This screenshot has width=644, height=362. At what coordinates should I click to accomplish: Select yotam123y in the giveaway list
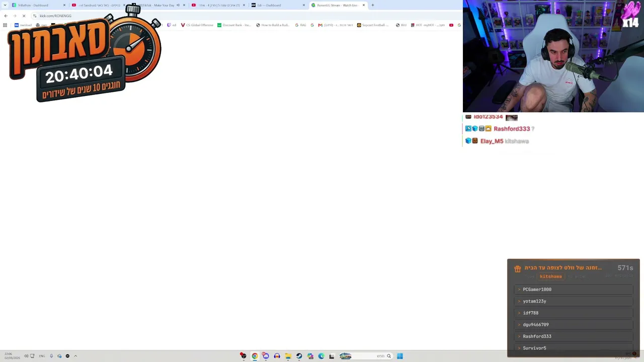click(x=573, y=301)
